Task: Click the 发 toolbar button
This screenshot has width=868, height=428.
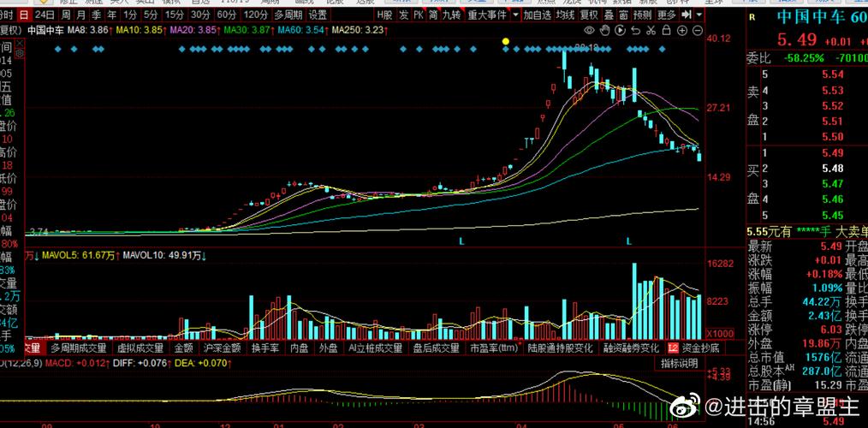Action: [404, 15]
